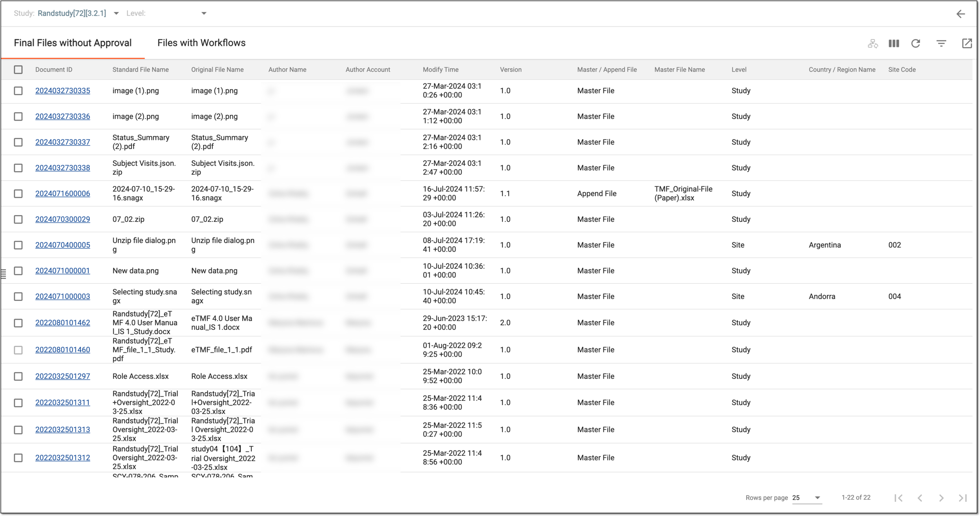Toggle the select-all header checkbox
The image size is (980, 516).
pyautogui.click(x=18, y=70)
